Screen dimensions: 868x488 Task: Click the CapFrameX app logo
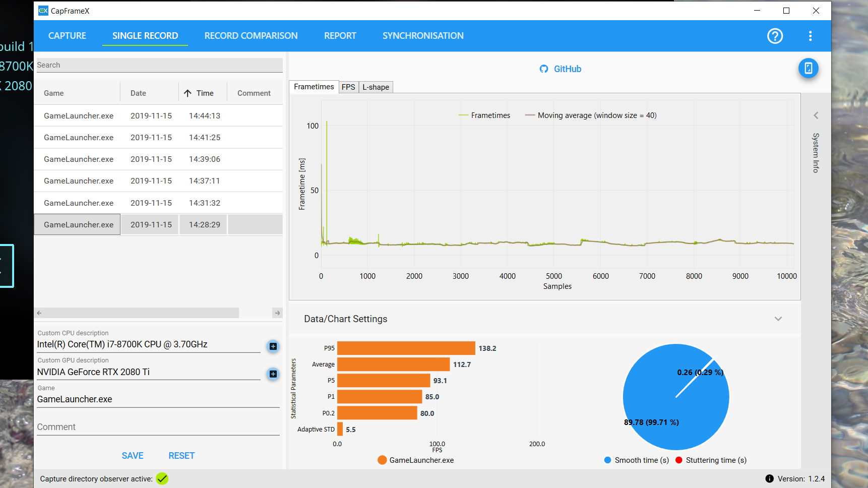(x=43, y=11)
